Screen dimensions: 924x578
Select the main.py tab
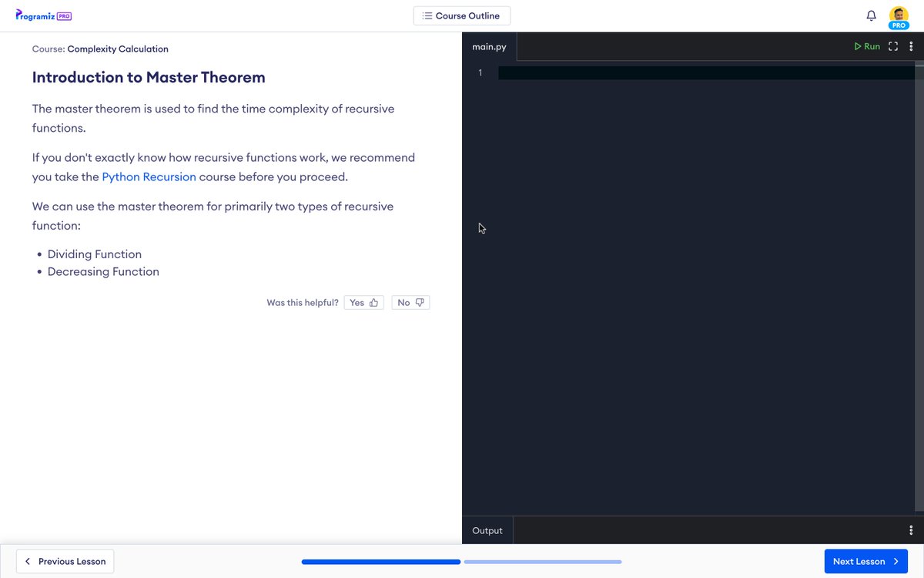coord(490,46)
